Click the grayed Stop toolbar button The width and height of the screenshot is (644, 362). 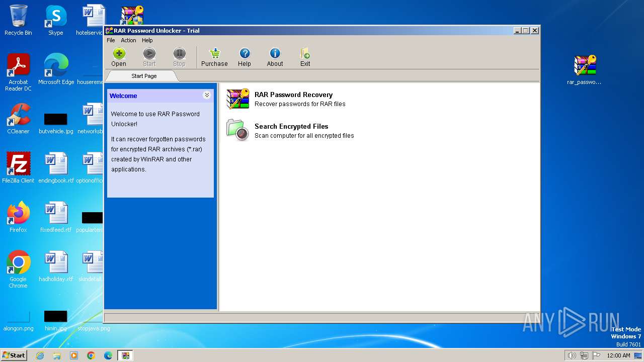[x=179, y=57]
